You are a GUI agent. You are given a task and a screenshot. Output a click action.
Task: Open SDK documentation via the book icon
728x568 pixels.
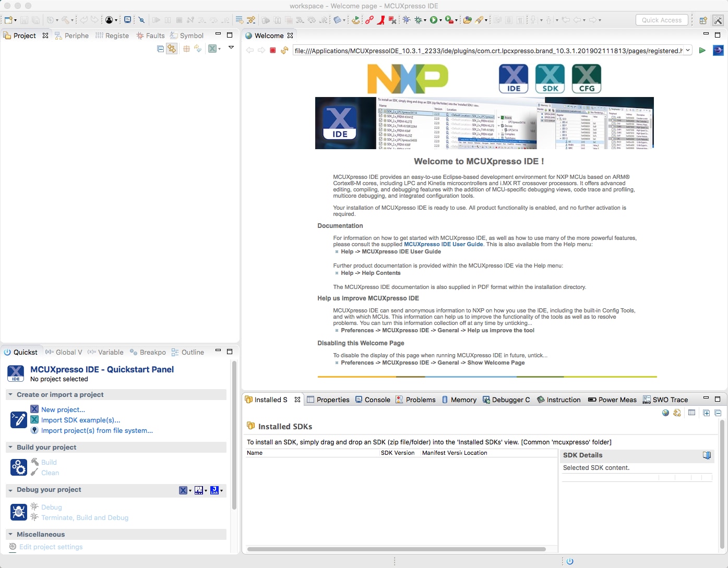pyautogui.click(x=707, y=455)
